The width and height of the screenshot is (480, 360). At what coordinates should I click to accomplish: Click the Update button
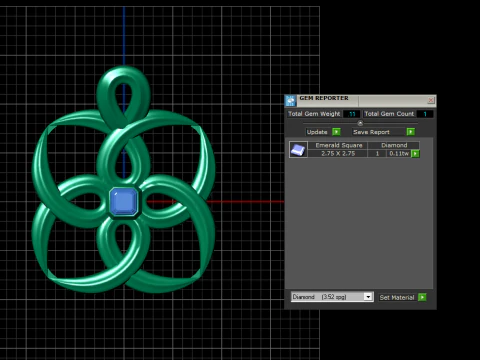tap(317, 132)
